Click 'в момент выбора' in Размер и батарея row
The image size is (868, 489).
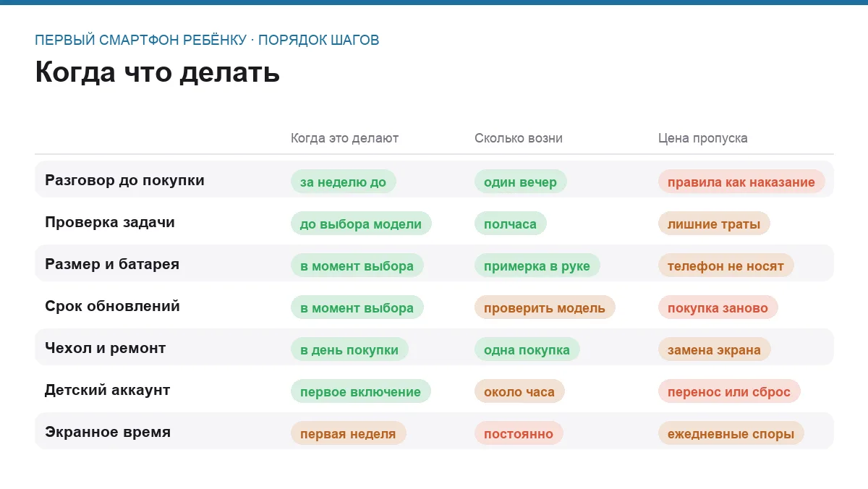(357, 265)
